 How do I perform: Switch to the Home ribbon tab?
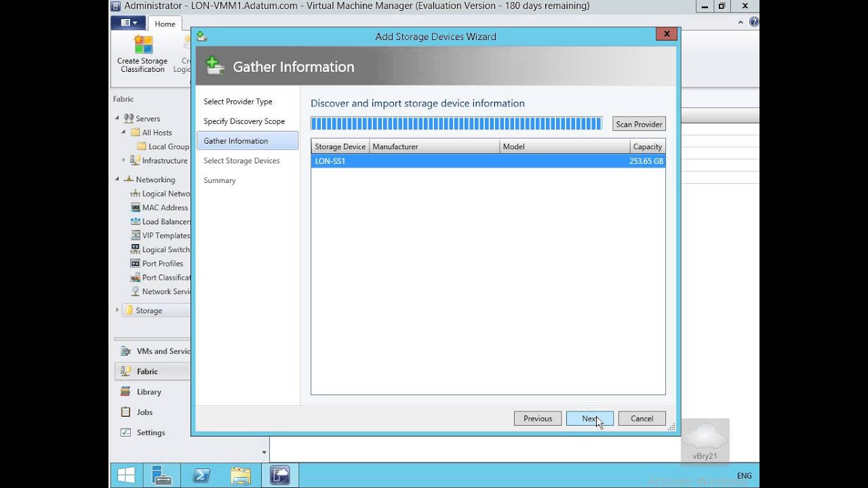click(165, 24)
